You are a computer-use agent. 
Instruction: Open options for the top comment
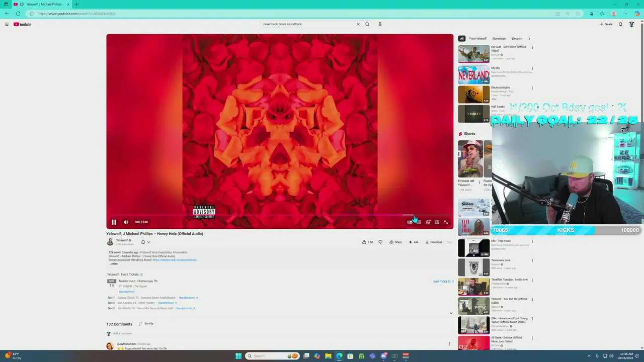tap(450, 344)
